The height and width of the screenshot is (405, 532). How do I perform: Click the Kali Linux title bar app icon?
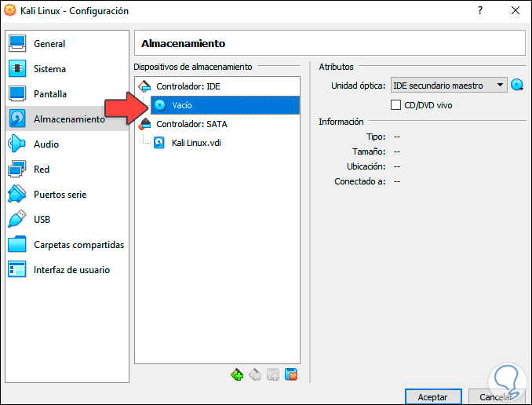tap(10, 10)
